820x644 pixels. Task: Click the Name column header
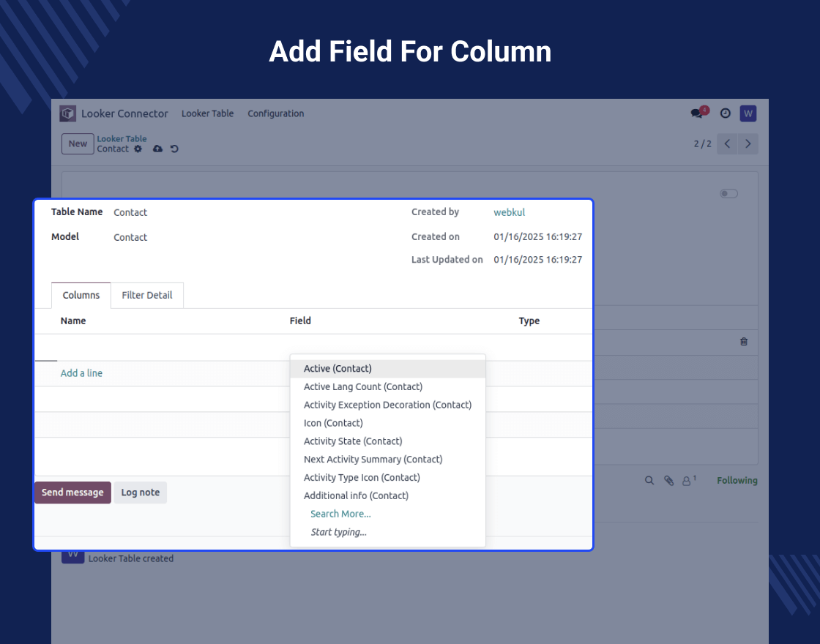[x=73, y=321]
